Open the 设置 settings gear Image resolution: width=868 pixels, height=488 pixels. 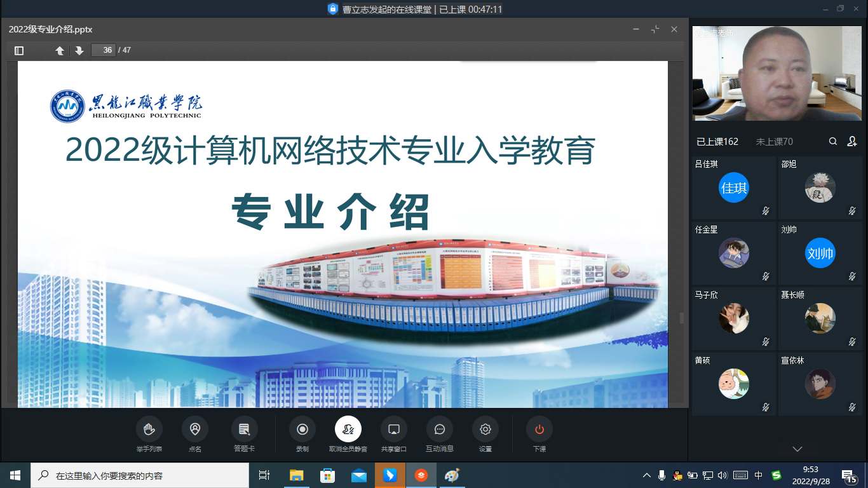485,430
